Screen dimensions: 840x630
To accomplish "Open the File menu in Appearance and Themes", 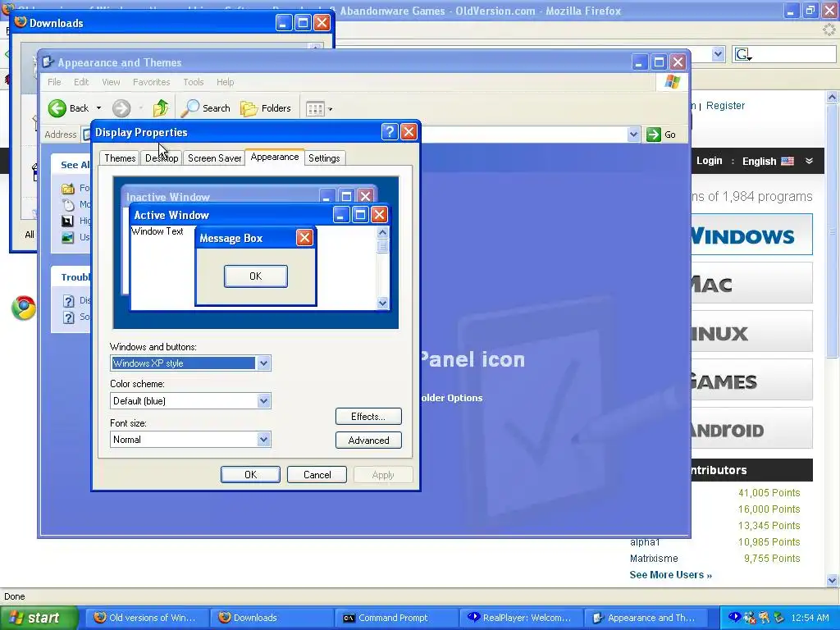I will (54, 82).
